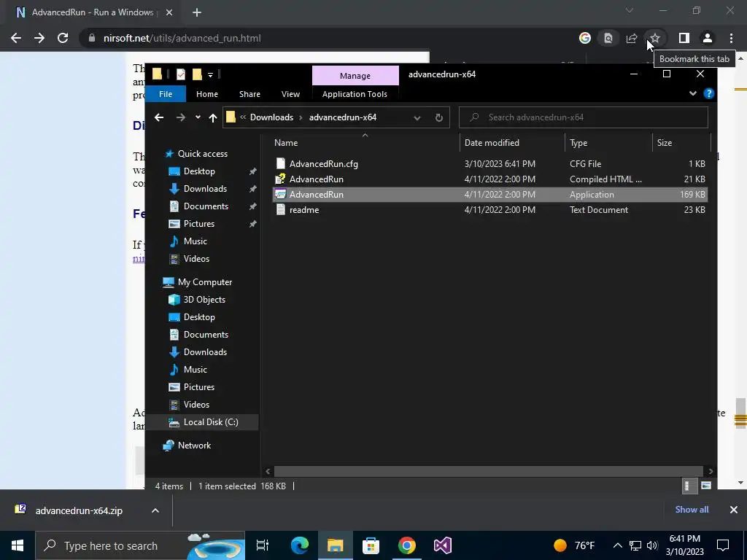
Task: Sort files by Size column header
Action: coord(681,142)
